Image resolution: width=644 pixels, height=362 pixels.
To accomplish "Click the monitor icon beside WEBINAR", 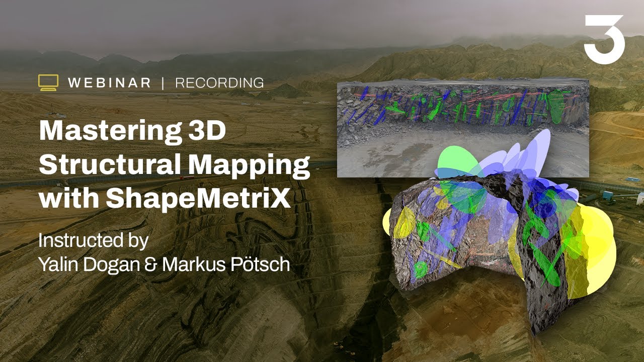I will pyautogui.click(x=48, y=83).
